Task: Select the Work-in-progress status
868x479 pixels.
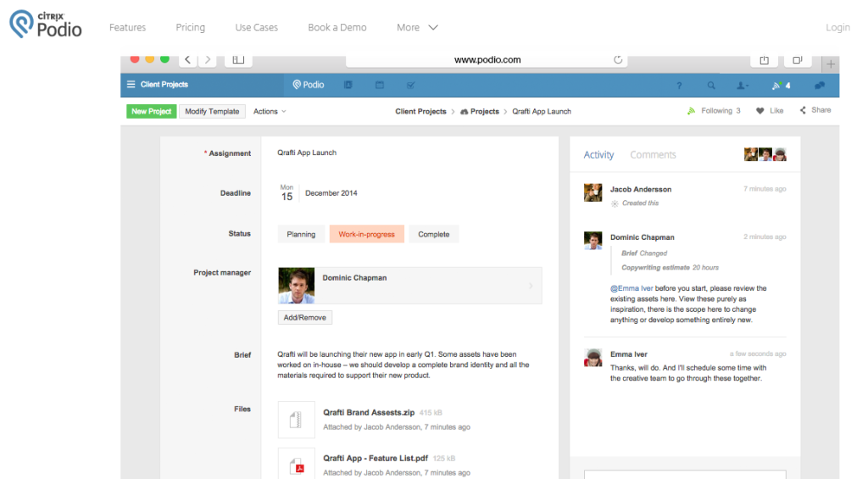Action: [x=366, y=234]
